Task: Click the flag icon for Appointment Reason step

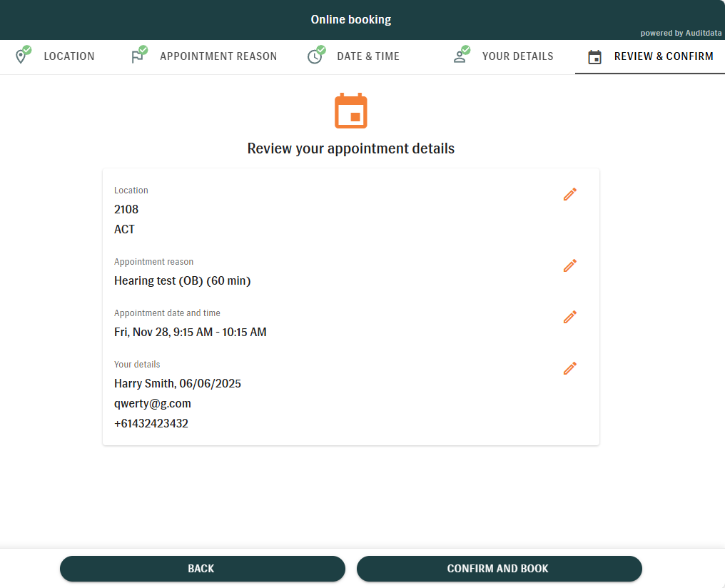Action: (138, 57)
